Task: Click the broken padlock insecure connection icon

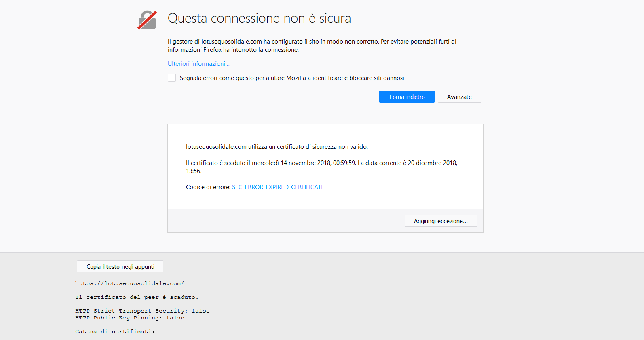Action: [x=147, y=20]
